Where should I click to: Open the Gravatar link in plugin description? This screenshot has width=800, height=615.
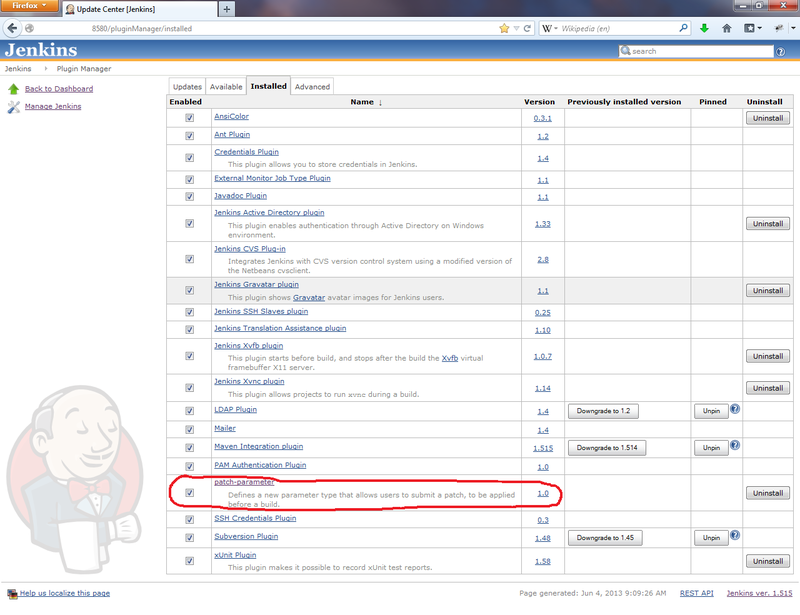[x=309, y=298]
